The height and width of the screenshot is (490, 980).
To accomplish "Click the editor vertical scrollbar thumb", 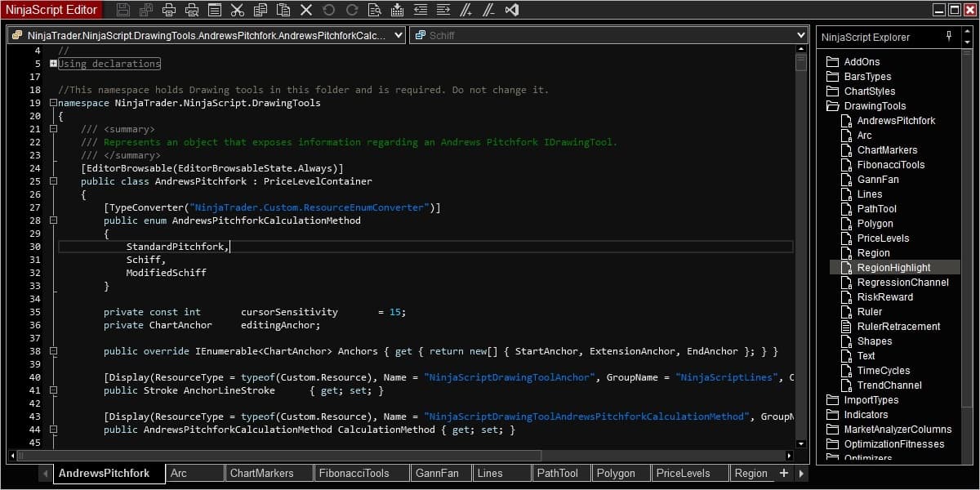I will [x=801, y=64].
